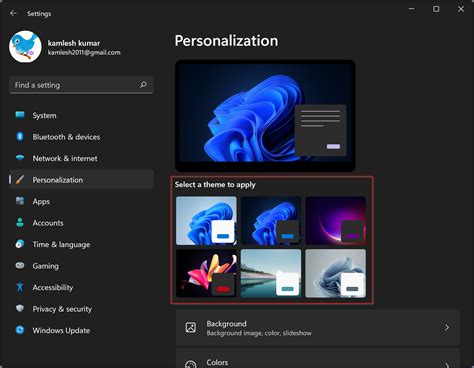The image size is (474, 368).
Task: Expand the Background settings chevron
Action: click(x=447, y=328)
